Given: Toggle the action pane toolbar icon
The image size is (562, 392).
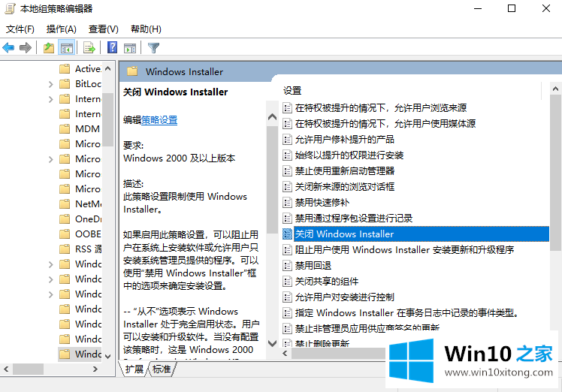Looking at the screenshot, I should pyautogui.click(x=130, y=47).
